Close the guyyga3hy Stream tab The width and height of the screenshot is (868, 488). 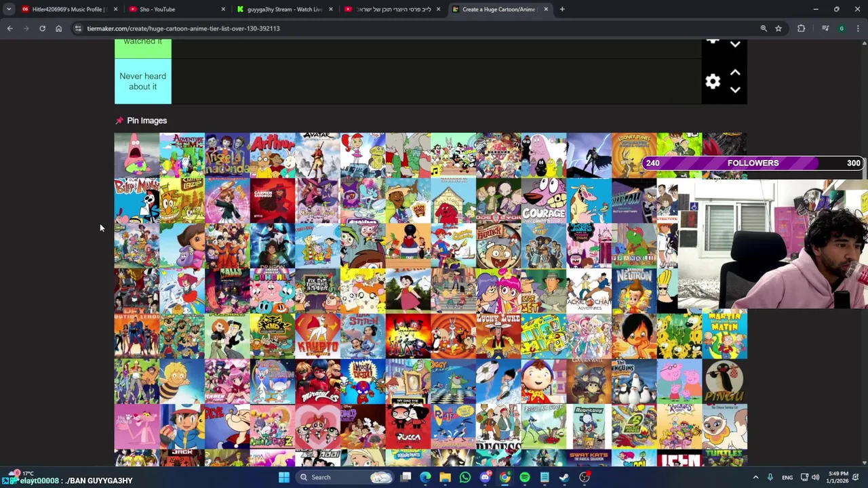tap(331, 9)
